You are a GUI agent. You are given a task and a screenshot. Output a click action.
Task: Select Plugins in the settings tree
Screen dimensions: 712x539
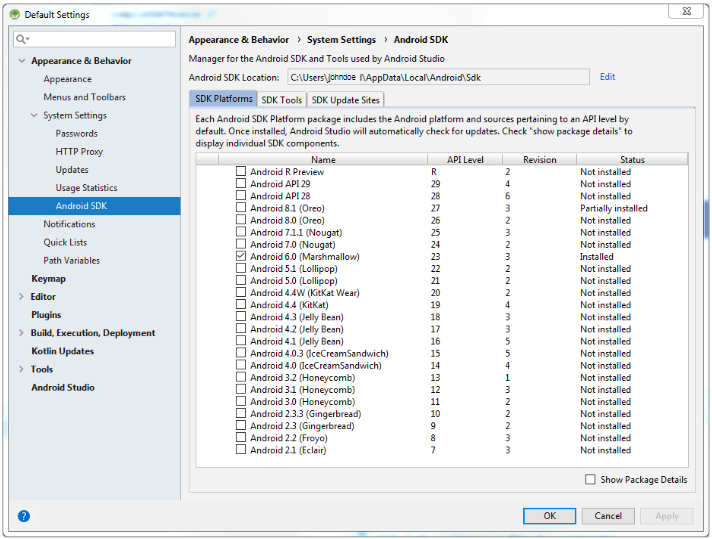pyautogui.click(x=46, y=315)
